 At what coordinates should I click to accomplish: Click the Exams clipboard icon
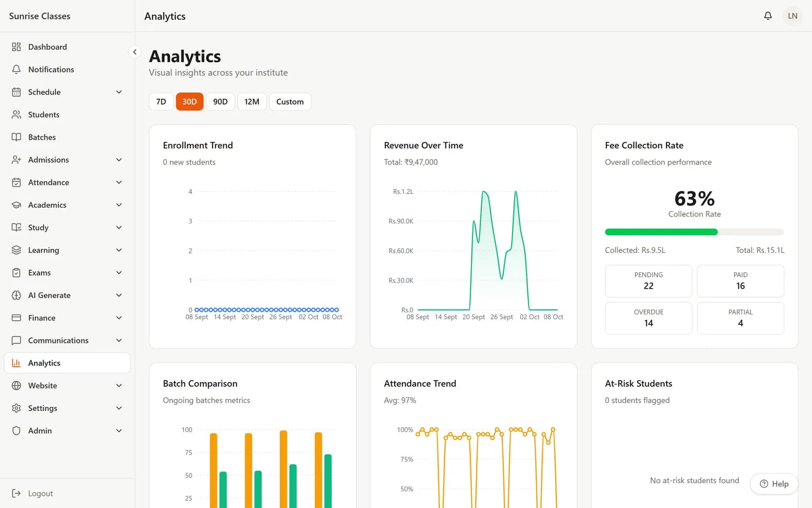tap(16, 273)
